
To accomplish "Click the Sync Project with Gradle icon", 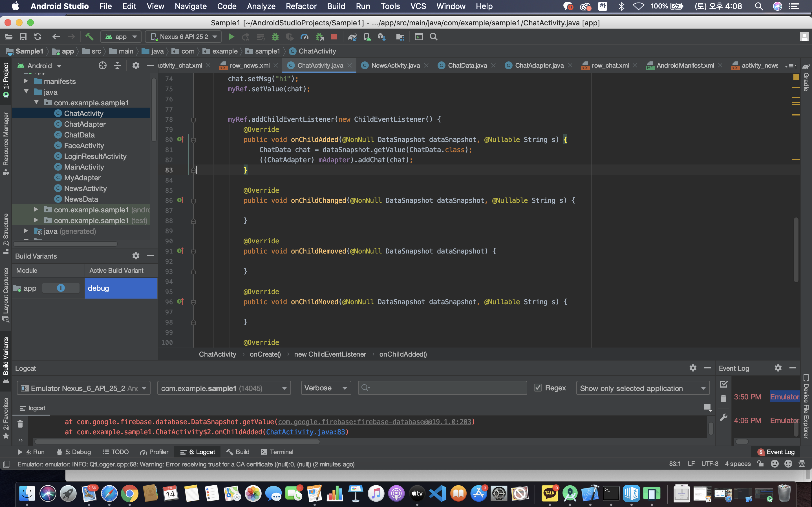I will pos(352,37).
